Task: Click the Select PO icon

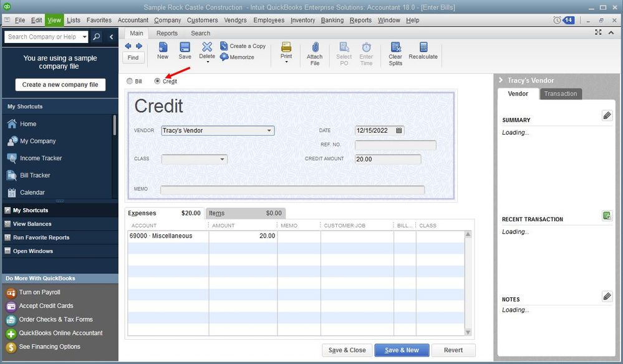Action: click(344, 47)
